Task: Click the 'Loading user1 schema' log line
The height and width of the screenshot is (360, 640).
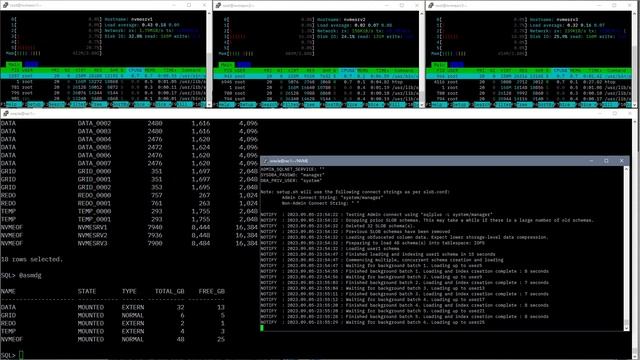Action: click(330, 249)
